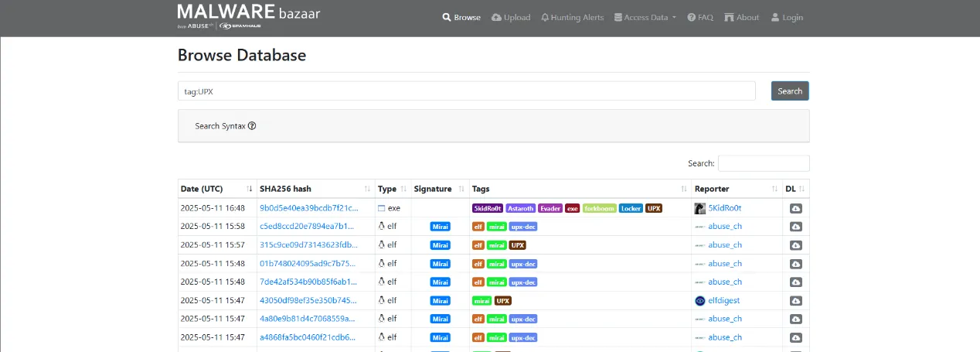Sort table by Reporter column
The width and height of the screenshot is (980, 352).
pos(737,189)
